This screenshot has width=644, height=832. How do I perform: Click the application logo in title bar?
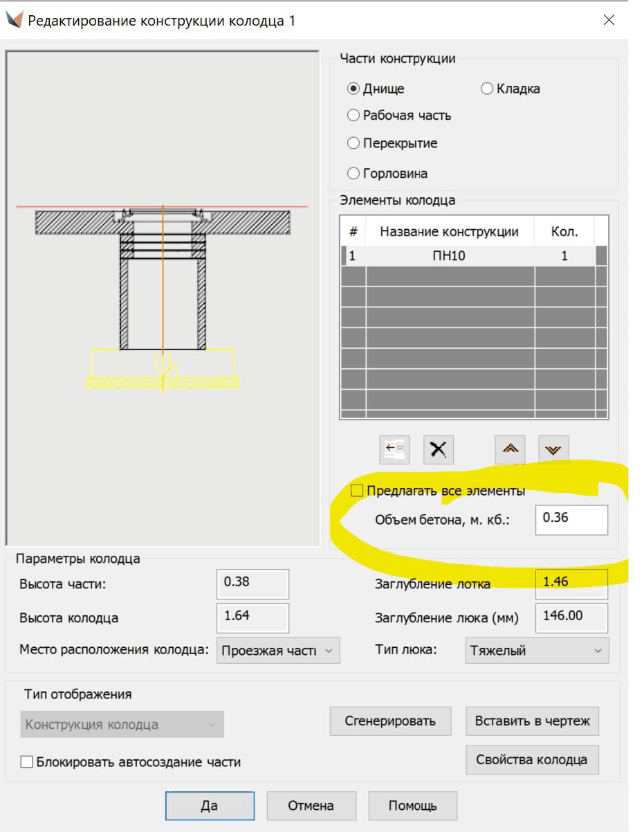[x=14, y=20]
